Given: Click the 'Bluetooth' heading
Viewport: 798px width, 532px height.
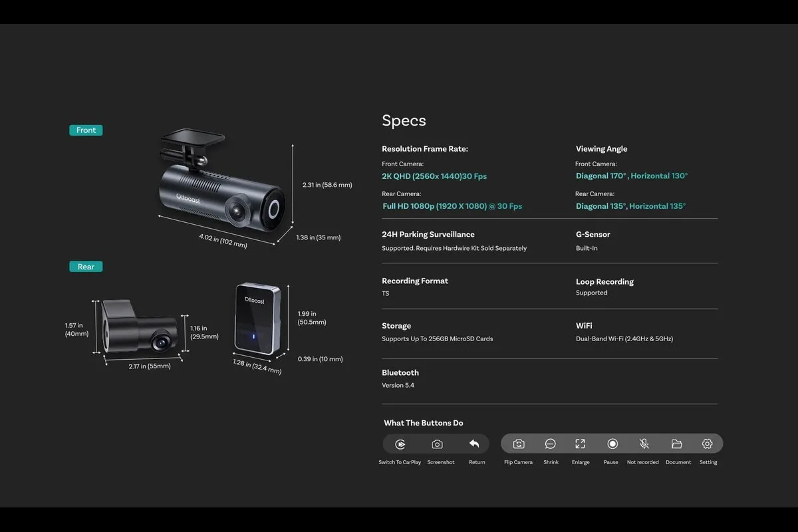Looking at the screenshot, I should click(x=400, y=372).
